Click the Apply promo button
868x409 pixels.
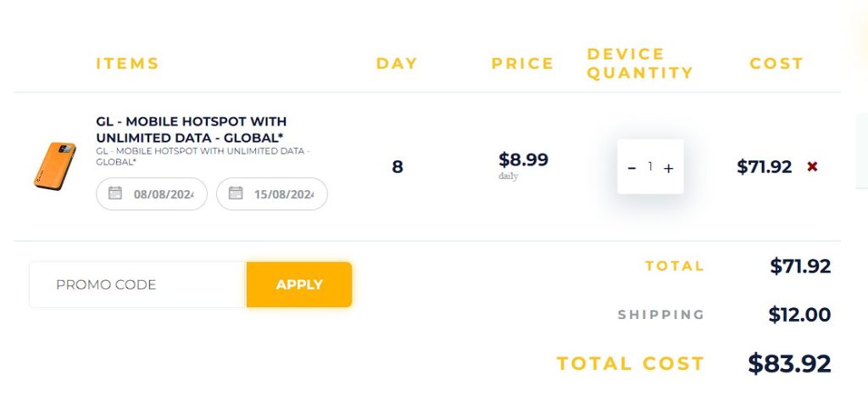(299, 284)
